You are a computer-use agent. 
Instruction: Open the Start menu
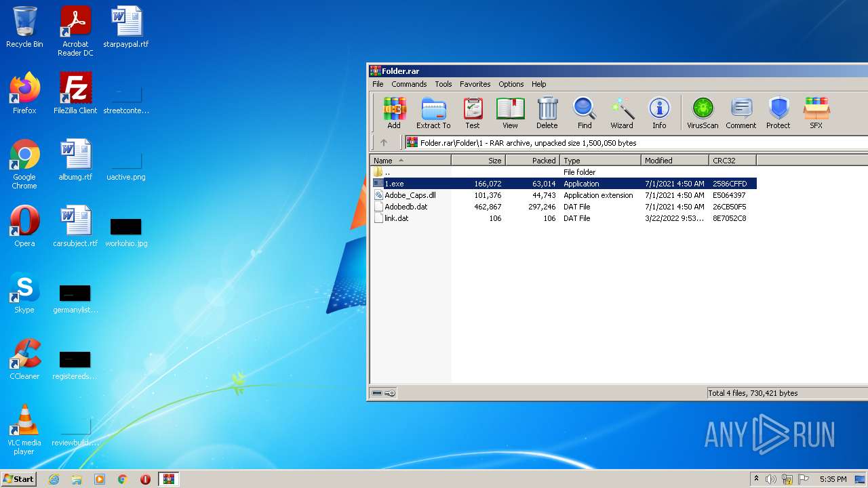coord(18,479)
